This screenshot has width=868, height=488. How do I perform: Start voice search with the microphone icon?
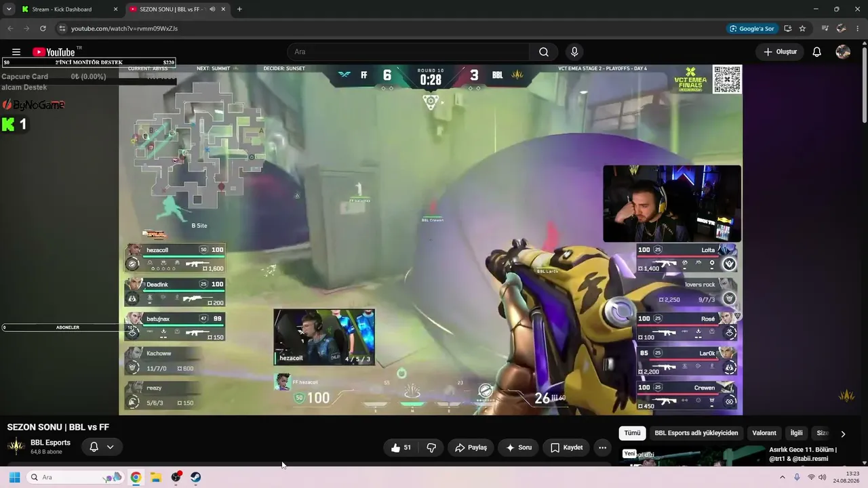(x=574, y=52)
